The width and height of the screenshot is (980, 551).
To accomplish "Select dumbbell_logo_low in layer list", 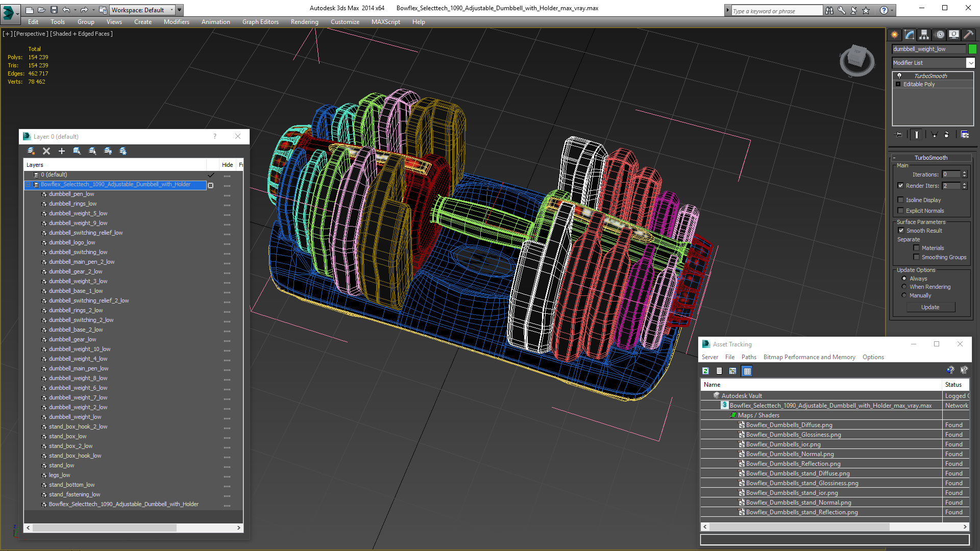I will coord(72,242).
